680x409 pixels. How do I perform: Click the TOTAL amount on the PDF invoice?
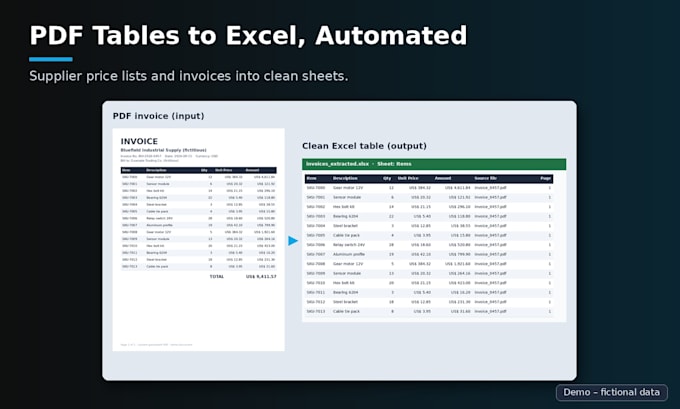tap(261, 276)
